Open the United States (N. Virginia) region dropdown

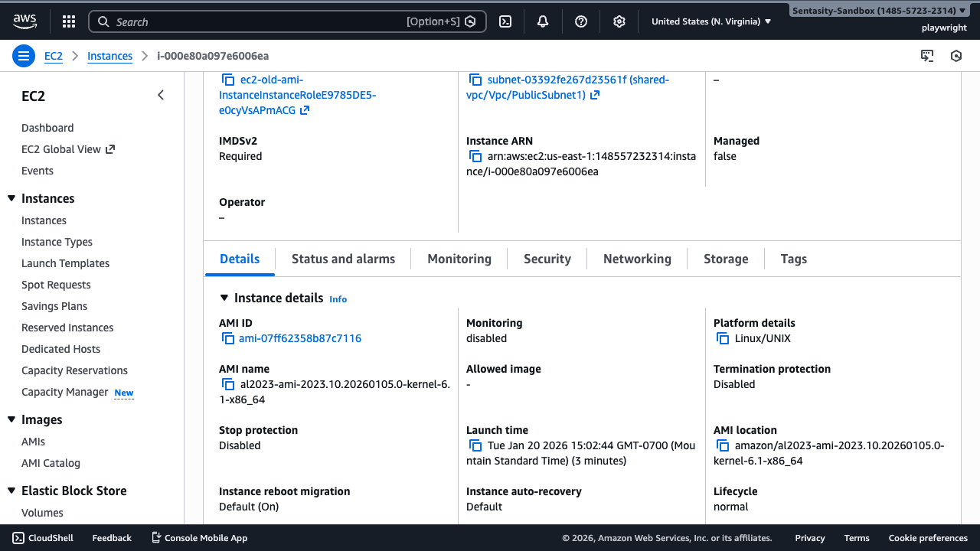click(x=710, y=21)
